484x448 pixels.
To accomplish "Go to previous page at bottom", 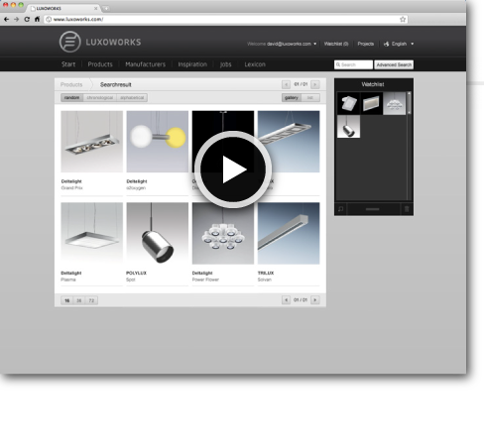I will pyautogui.click(x=286, y=300).
